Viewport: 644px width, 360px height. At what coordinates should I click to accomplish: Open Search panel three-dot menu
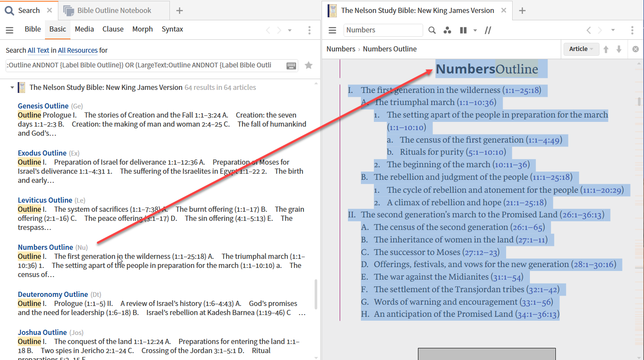309,30
